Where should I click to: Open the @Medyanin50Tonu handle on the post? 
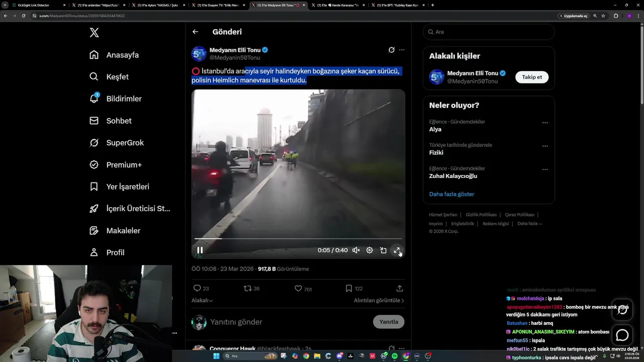234,58
